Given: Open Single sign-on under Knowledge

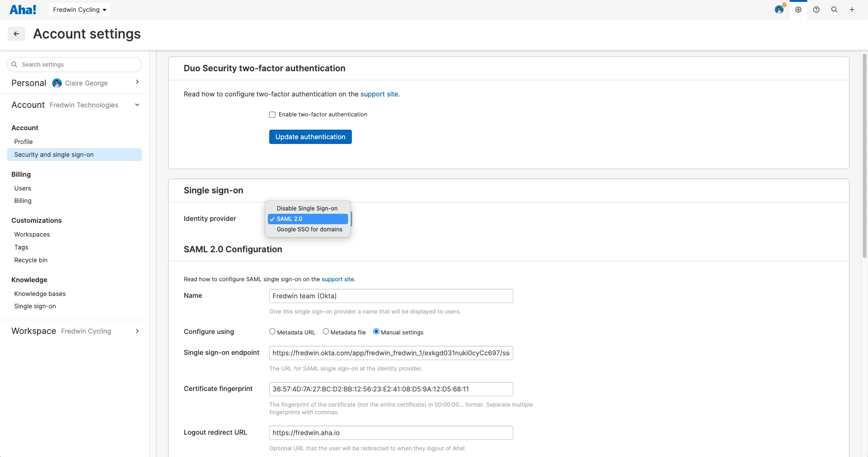Looking at the screenshot, I should point(35,306).
